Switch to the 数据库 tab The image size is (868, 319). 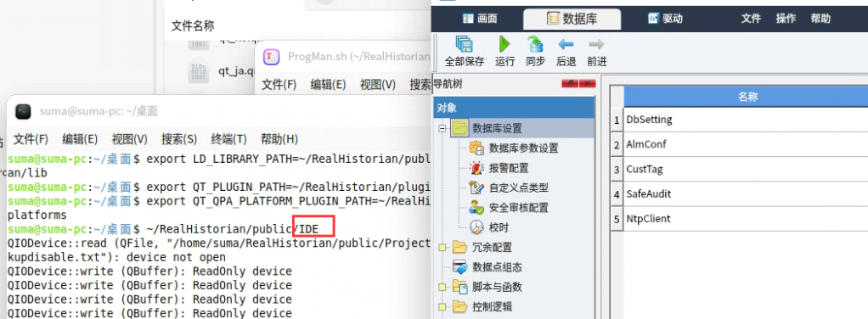[572, 19]
